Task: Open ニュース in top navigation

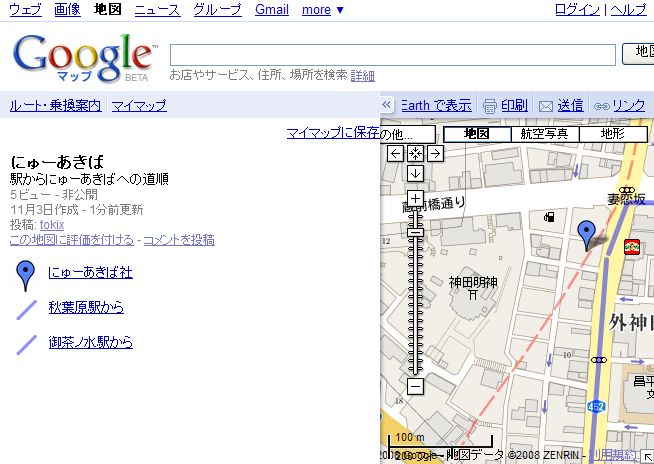Action: [x=157, y=10]
